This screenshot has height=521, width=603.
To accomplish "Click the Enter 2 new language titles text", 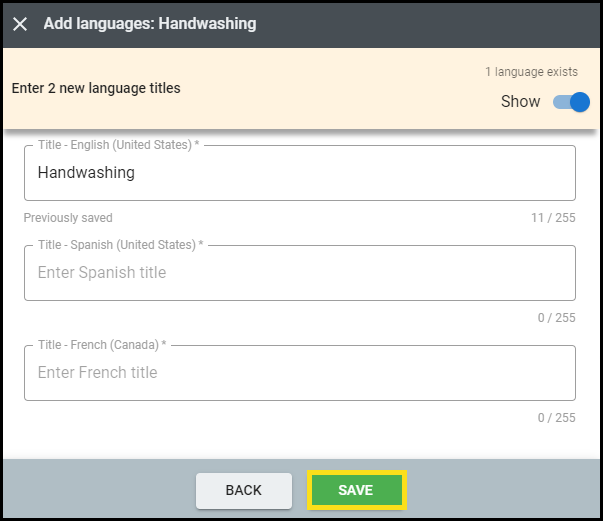I will tap(96, 88).
